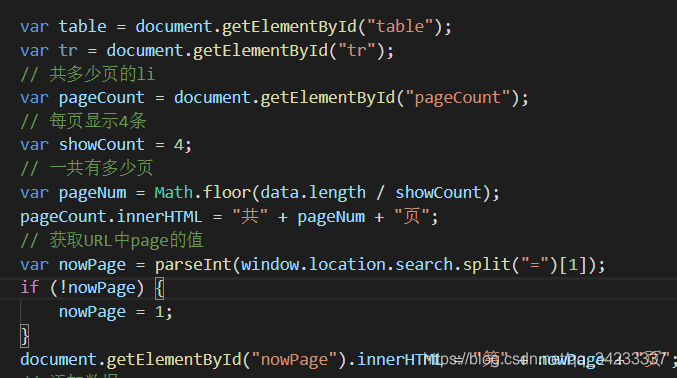
Task: Click 'parseInt' in the nowPage declaration
Action: pos(193,264)
